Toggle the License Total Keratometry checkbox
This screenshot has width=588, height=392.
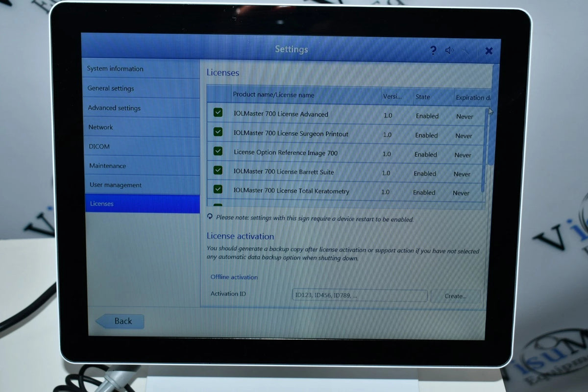tap(218, 189)
